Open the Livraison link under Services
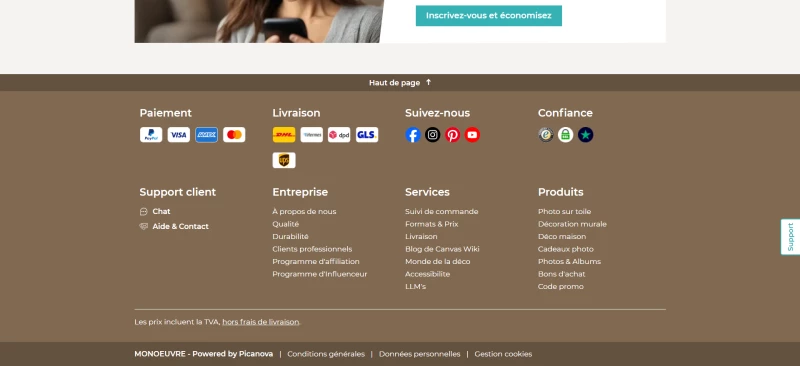The image size is (800, 366). tap(421, 236)
